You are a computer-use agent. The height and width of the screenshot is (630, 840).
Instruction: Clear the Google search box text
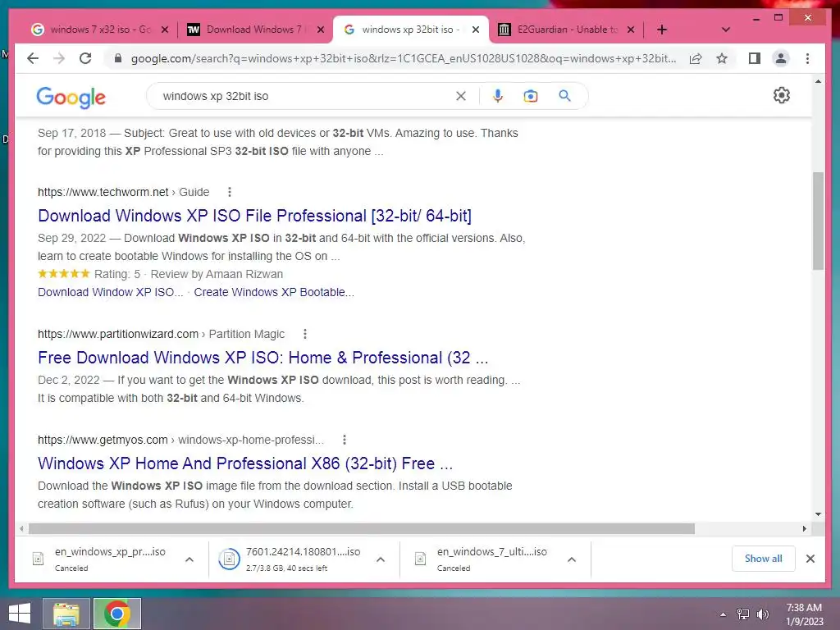(x=461, y=96)
